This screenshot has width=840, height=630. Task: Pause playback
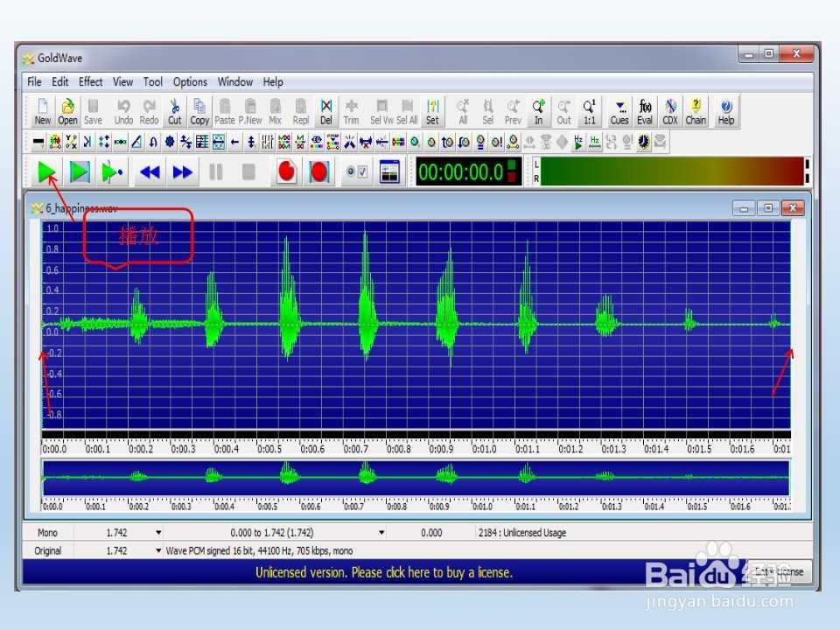[216, 172]
